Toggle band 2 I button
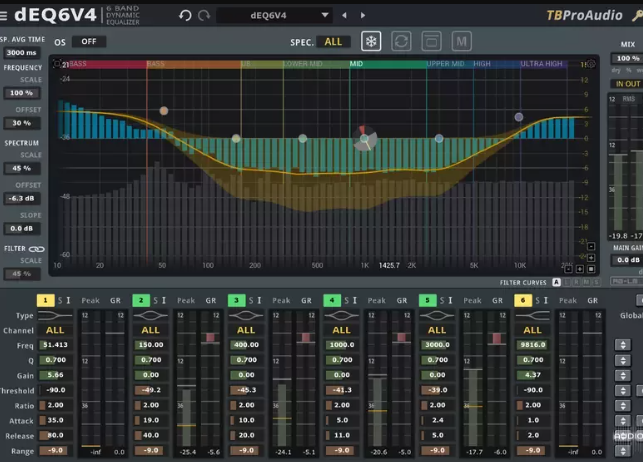The height and width of the screenshot is (462, 643). pos(164,300)
